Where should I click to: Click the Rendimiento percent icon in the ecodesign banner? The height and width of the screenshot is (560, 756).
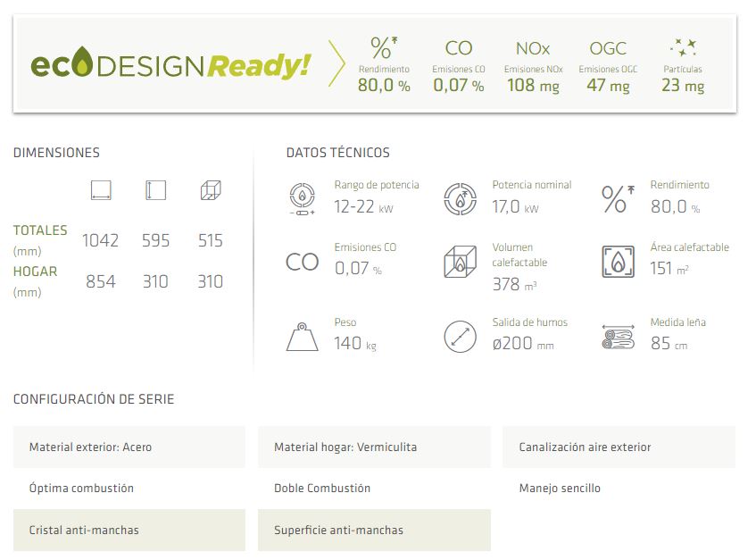(x=384, y=47)
